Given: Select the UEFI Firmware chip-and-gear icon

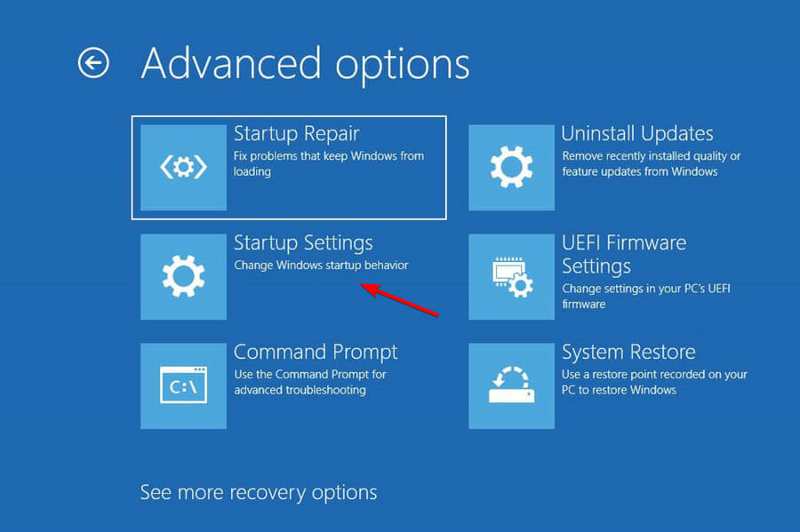Looking at the screenshot, I should (511, 276).
